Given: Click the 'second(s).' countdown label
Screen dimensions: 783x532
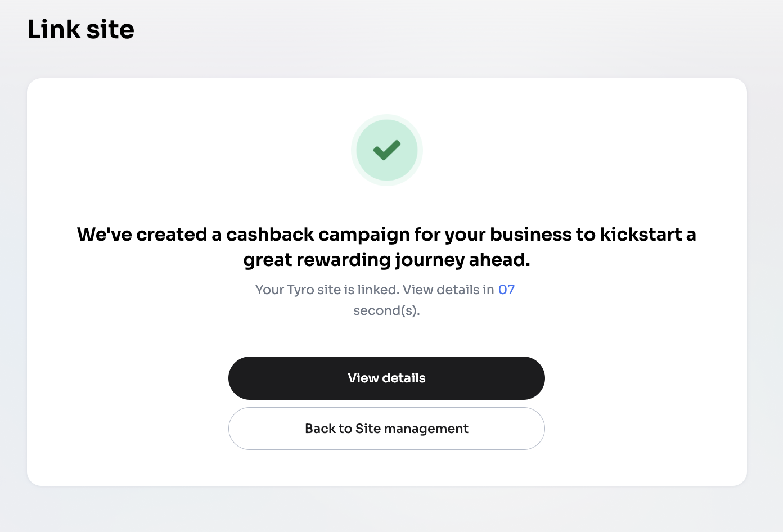Looking at the screenshot, I should tap(386, 310).
